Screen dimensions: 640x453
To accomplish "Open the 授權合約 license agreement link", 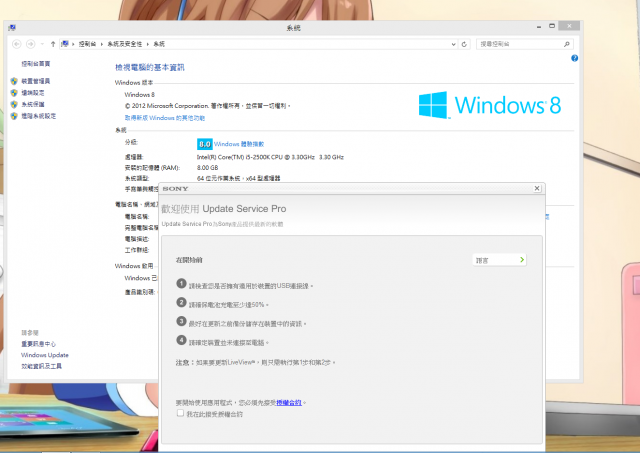I will (x=289, y=403).
